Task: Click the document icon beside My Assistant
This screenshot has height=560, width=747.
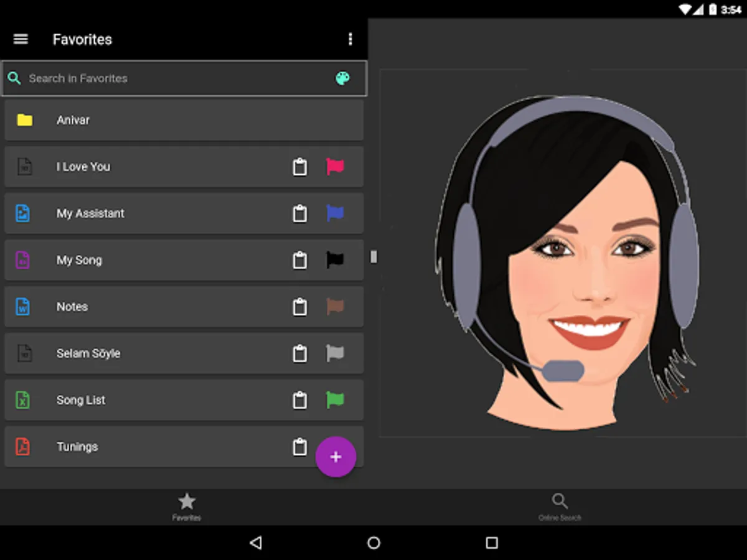Action: tap(22, 213)
